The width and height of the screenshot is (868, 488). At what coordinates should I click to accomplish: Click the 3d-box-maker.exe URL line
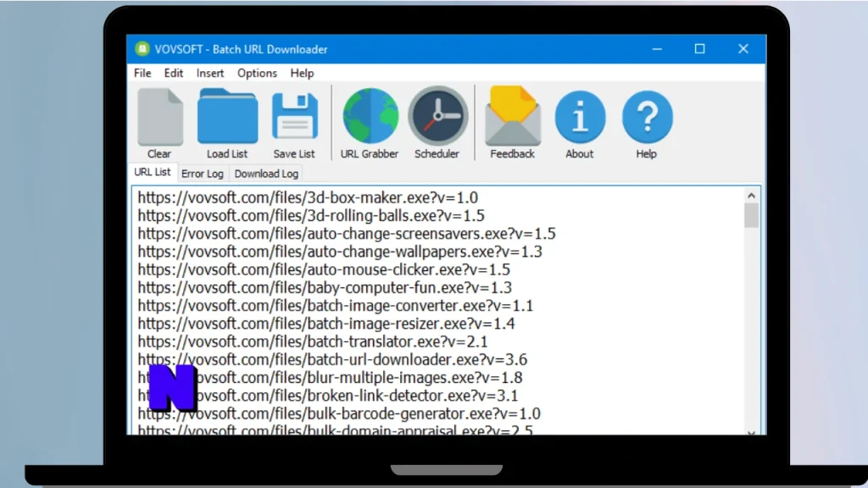(x=308, y=197)
